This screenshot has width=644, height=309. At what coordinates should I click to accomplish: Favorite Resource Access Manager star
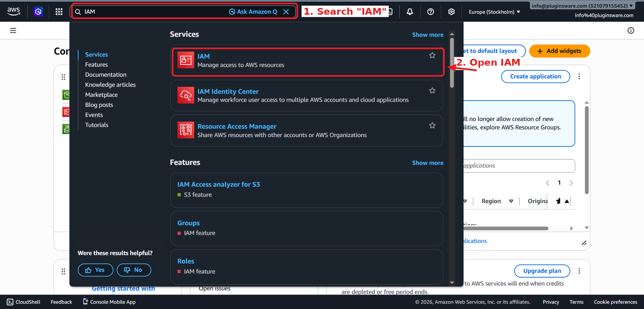[x=432, y=126]
